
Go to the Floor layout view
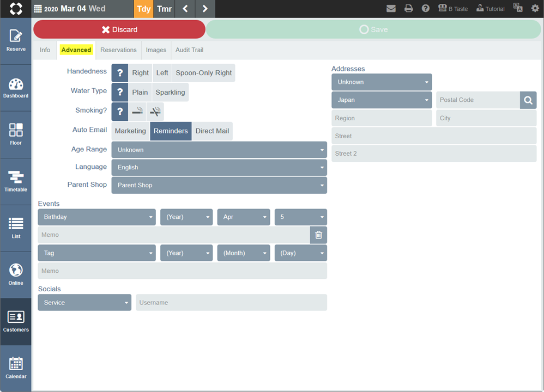[16, 134]
